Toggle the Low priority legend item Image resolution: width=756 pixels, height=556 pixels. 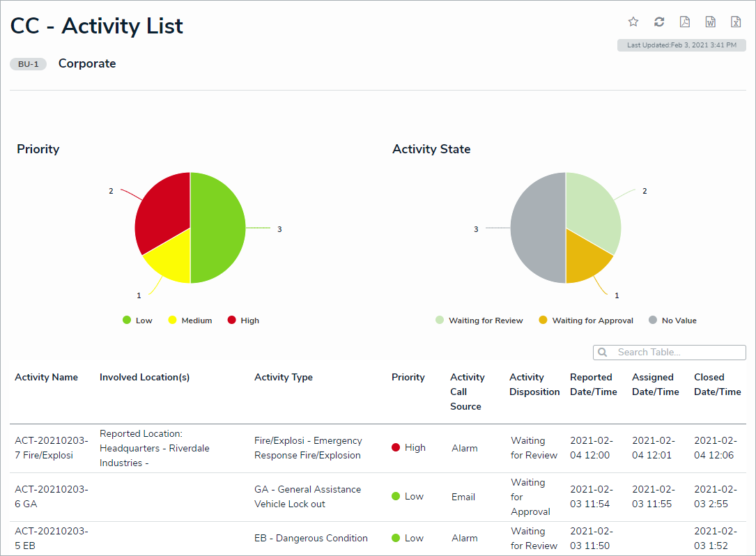pos(137,321)
